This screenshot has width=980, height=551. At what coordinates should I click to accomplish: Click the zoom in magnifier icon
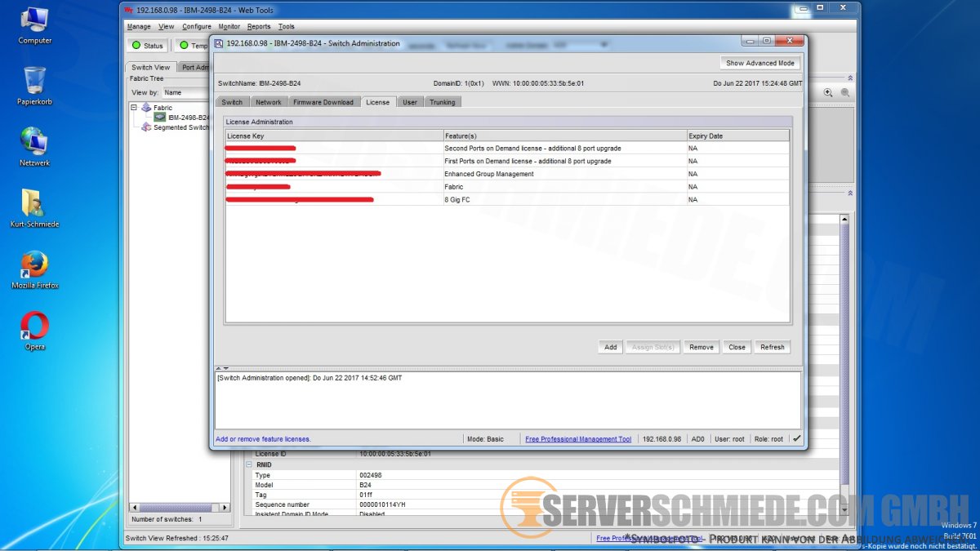pos(828,93)
